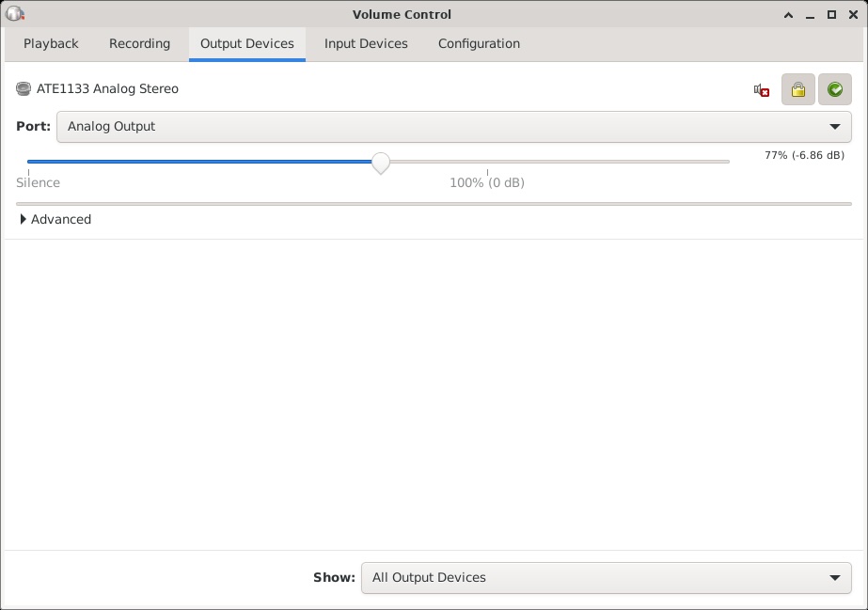Set ATE1133 as fallback device
This screenshot has width=868, height=610.
(x=835, y=89)
